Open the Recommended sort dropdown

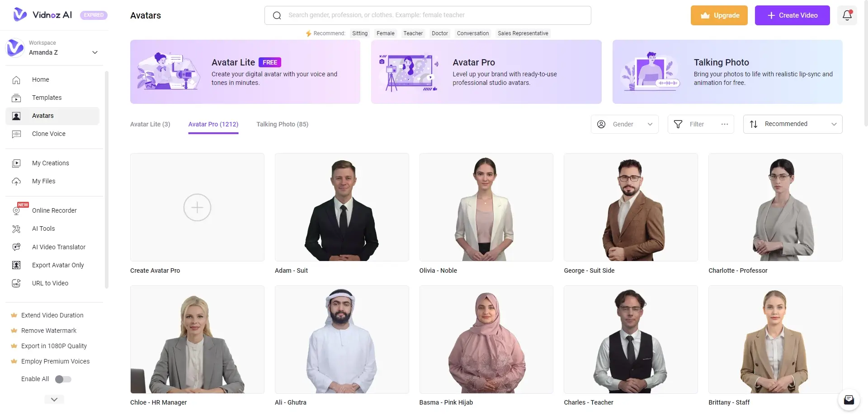tap(793, 124)
